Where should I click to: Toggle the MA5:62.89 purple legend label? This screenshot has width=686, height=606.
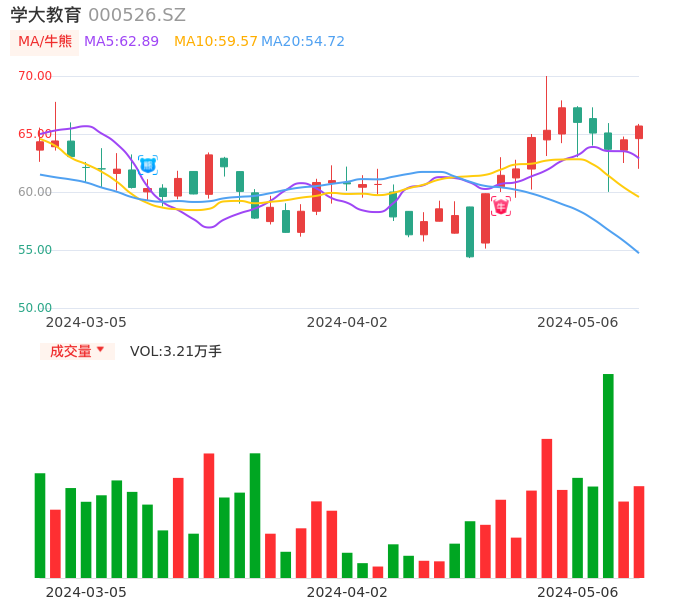121,42
